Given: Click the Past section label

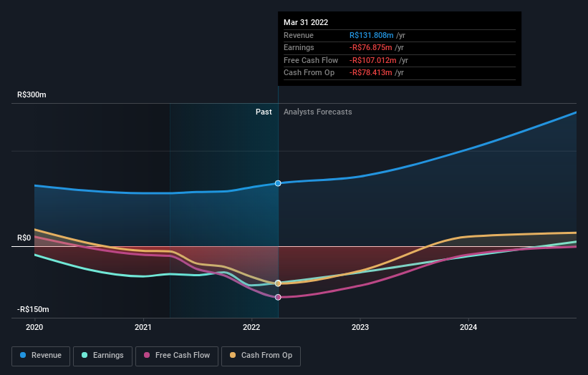Looking at the screenshot, I should click(x=264, y=112).
